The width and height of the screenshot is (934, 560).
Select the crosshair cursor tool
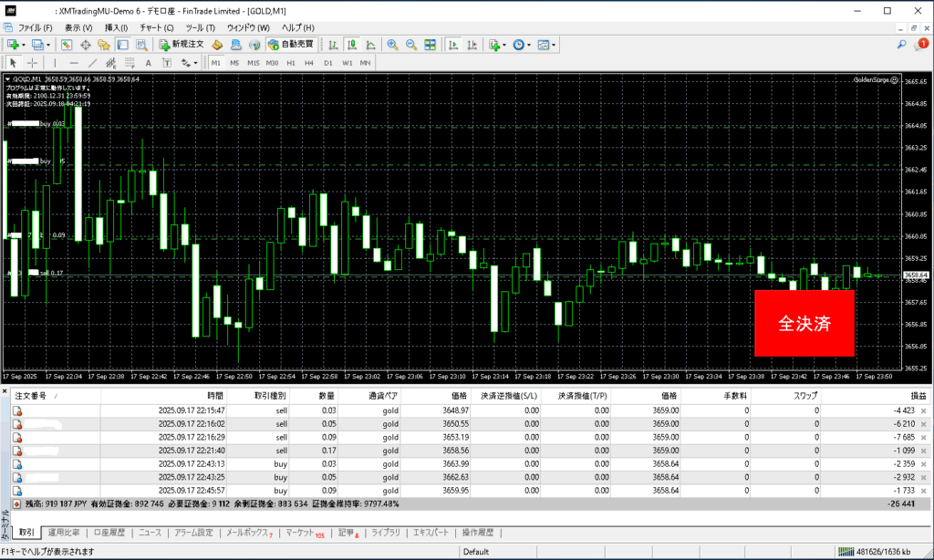coord(33,63)
